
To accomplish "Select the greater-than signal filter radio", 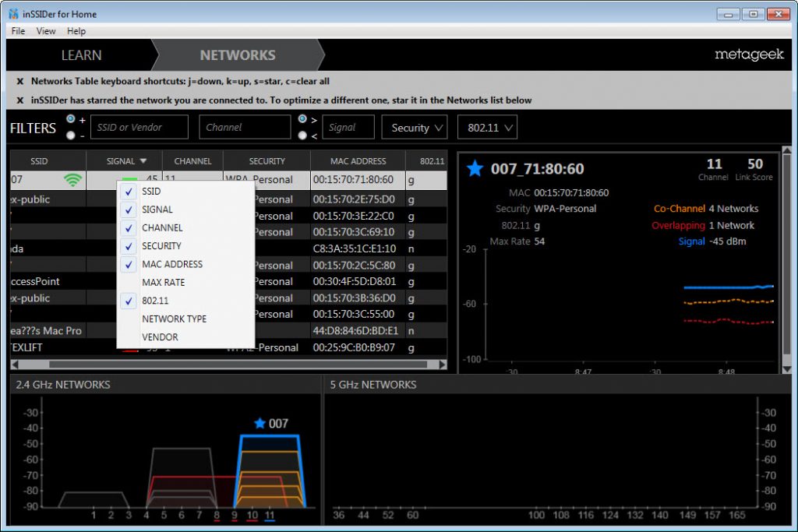I will 302,118.
